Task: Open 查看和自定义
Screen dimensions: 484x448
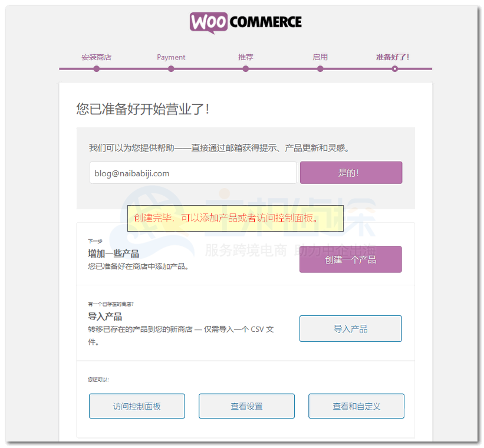Action: click(356, 406)
